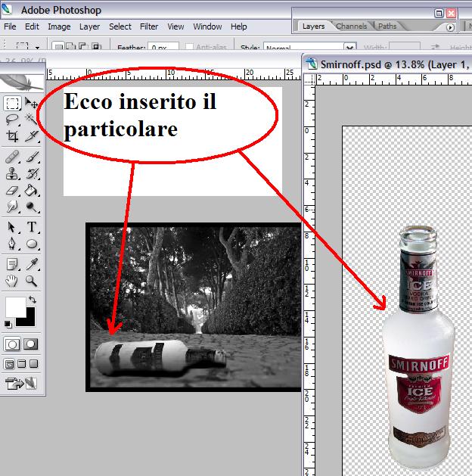The width and height of the screenshot is (472, 476).
Task: Select the Brush tool
Action: pos(31,157)
